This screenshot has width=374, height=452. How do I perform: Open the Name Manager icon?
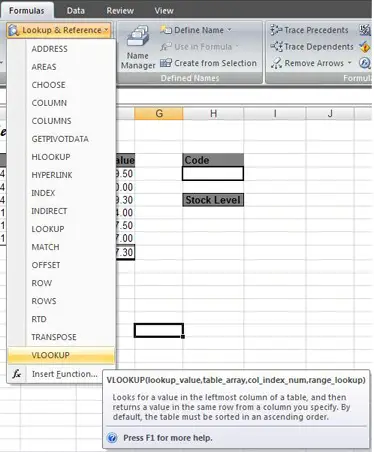pos(138,36)
